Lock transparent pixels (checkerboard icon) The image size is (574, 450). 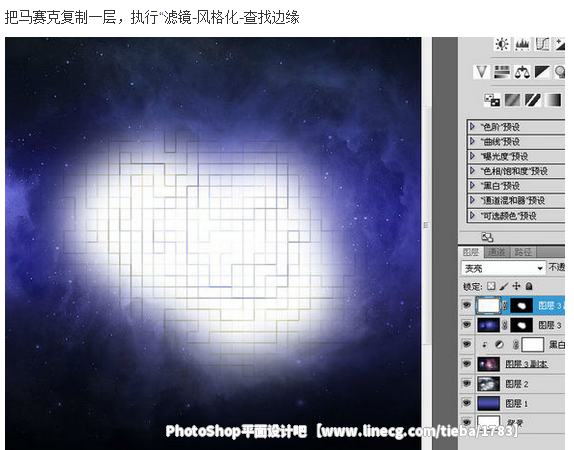pos(491,286)
